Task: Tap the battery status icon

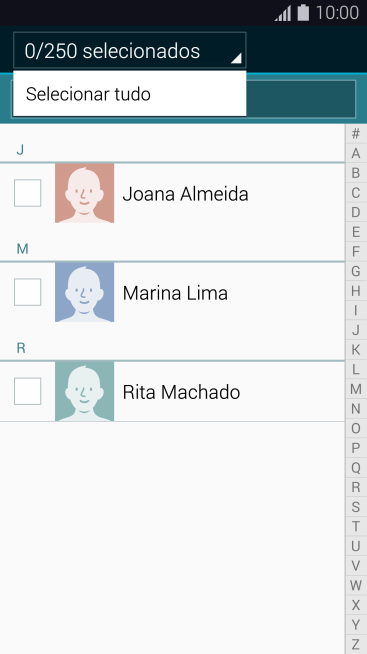Action: click(x=303, y=13)
